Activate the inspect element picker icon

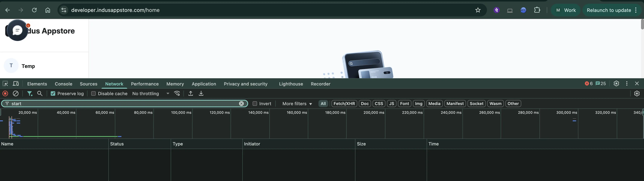point(5,84)
